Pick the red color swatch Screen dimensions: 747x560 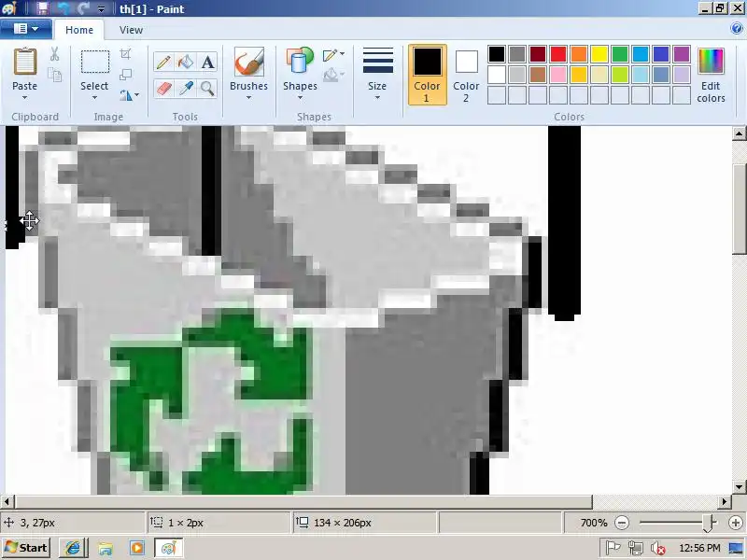pyautogui.click(x=558, y=54)
